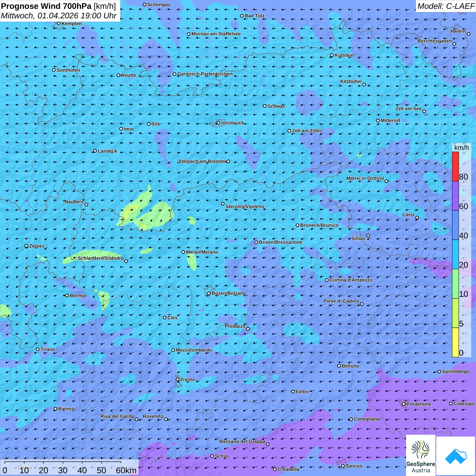476x476 pixels.
Task: Click the Trento city marker
Action: [x=177, y=379]
